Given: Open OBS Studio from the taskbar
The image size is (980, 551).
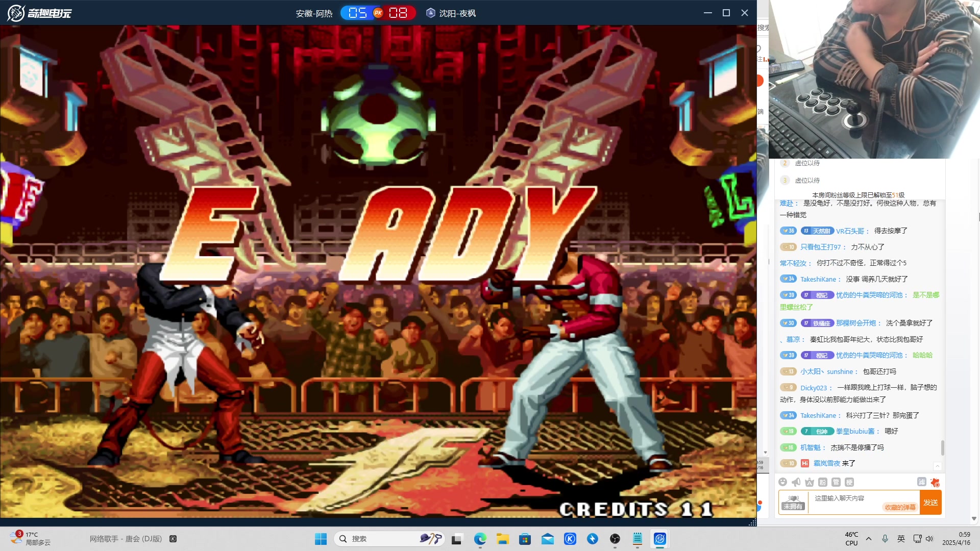Looking at the screenshot, I should click(615, 539).
